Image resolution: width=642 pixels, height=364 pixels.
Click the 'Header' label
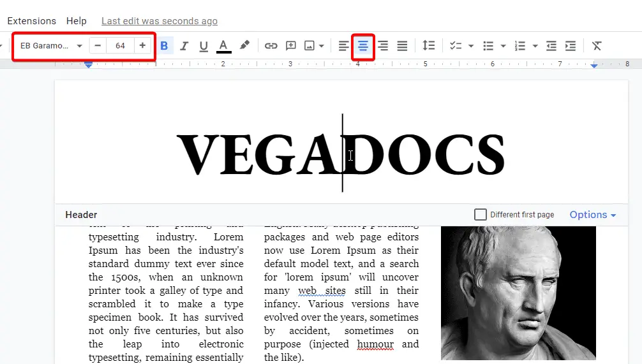coord(81,215)
